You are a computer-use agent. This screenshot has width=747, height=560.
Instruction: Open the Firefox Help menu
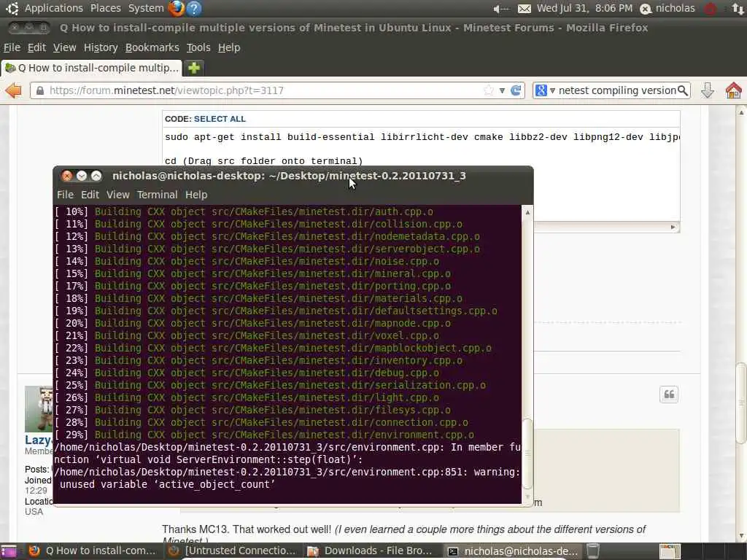[x=228, y=47]
